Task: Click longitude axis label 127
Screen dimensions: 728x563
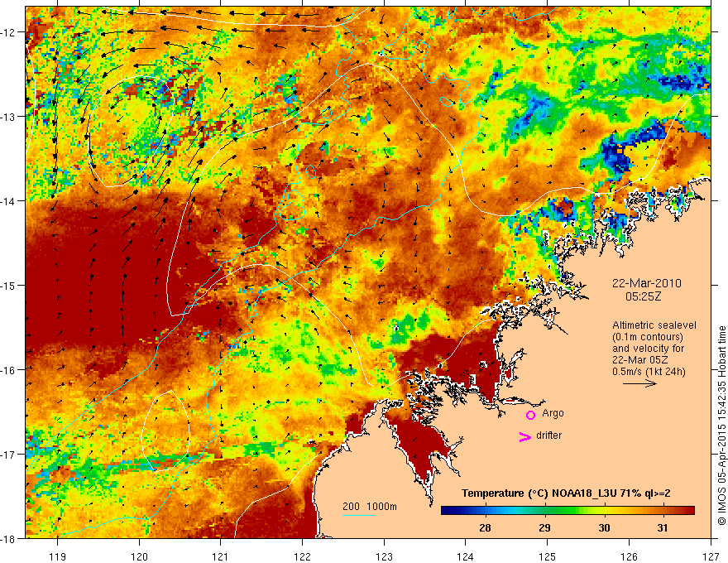Action: [711, 556]
